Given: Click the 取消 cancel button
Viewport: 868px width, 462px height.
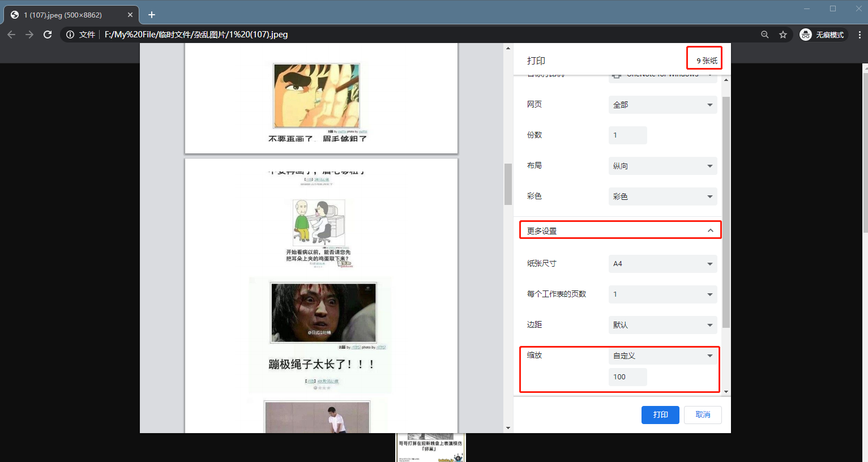Looking at the screenshot, I should click(703, 414).
